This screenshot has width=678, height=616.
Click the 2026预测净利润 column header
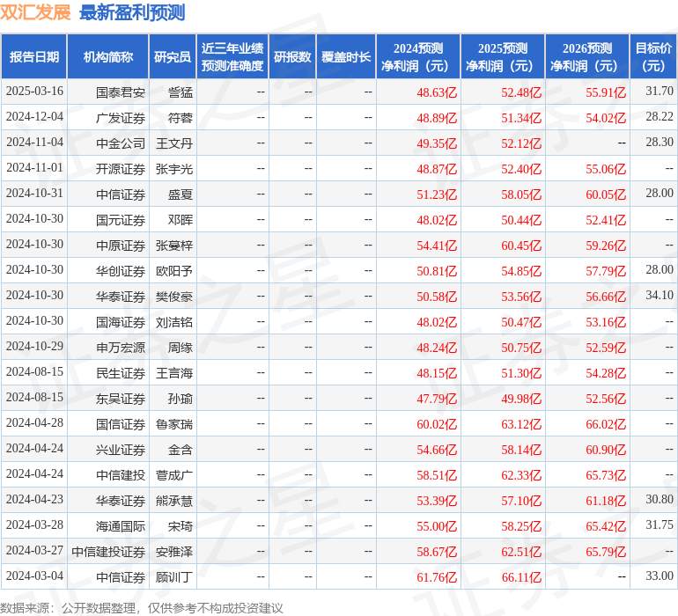pyautogui.click(x=587, y=56)
